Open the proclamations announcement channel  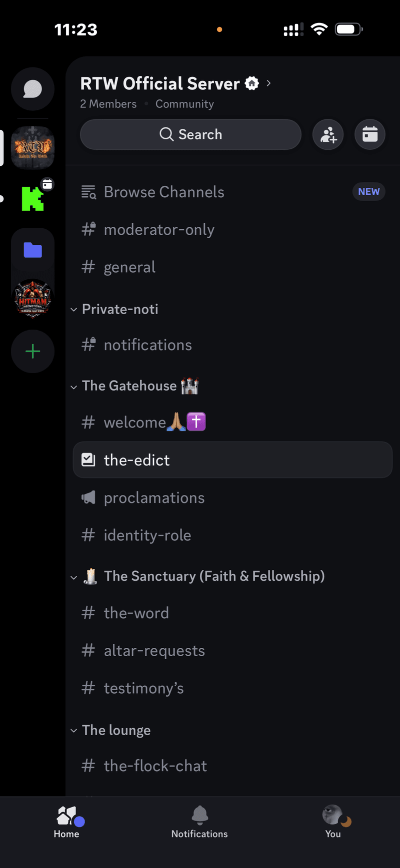(x=154, y=498)
